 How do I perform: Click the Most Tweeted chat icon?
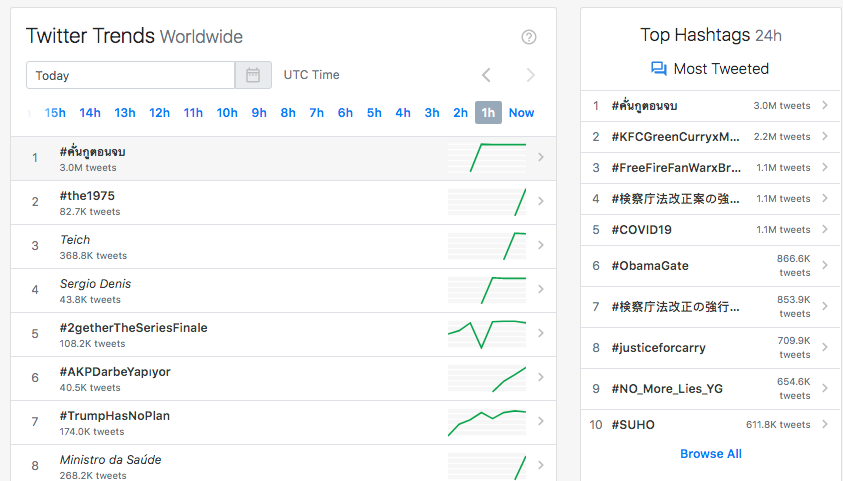pos(659,69)
